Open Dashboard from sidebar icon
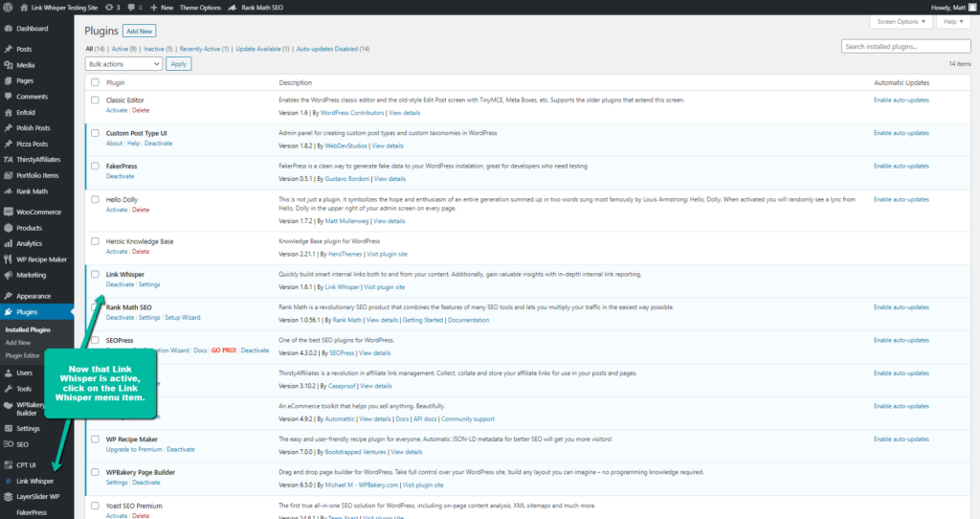The image size is (980, 519). [8, 29]
